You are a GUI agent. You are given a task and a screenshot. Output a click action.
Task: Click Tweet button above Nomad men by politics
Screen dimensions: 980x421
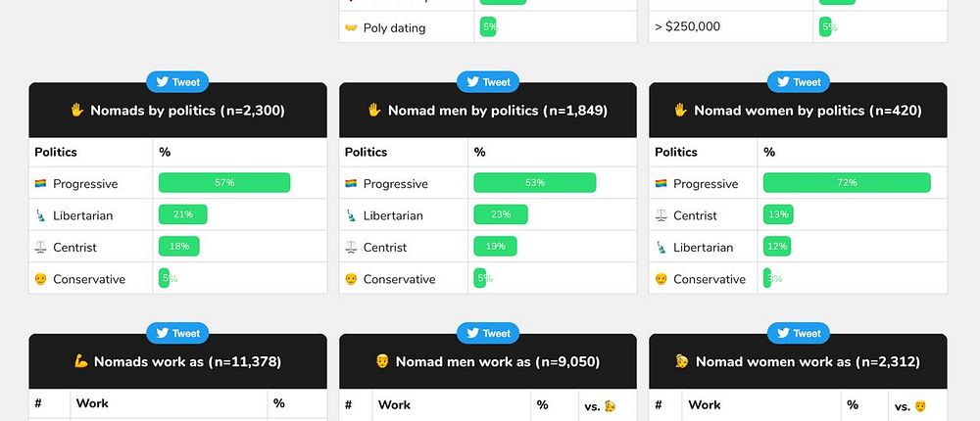click(487, 83)
